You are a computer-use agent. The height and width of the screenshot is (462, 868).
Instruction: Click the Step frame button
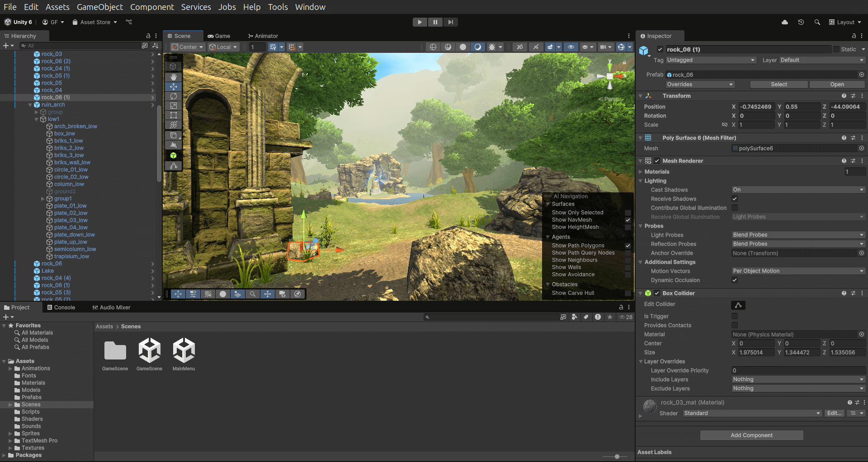point(450,22)
